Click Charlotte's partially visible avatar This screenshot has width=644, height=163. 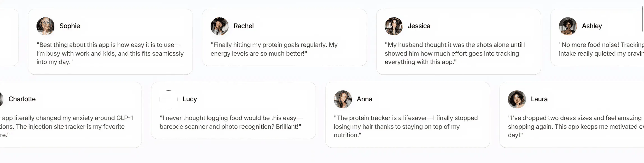[1, 99]
